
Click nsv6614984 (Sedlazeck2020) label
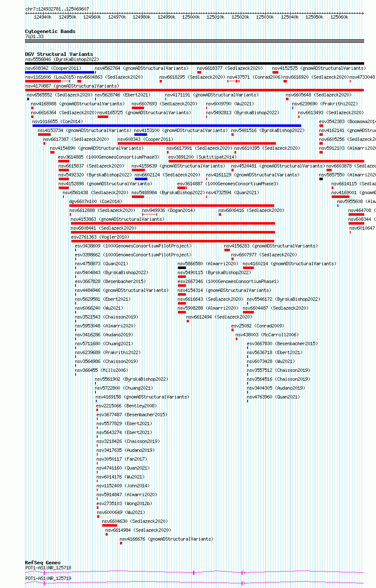tap(138, 530)
